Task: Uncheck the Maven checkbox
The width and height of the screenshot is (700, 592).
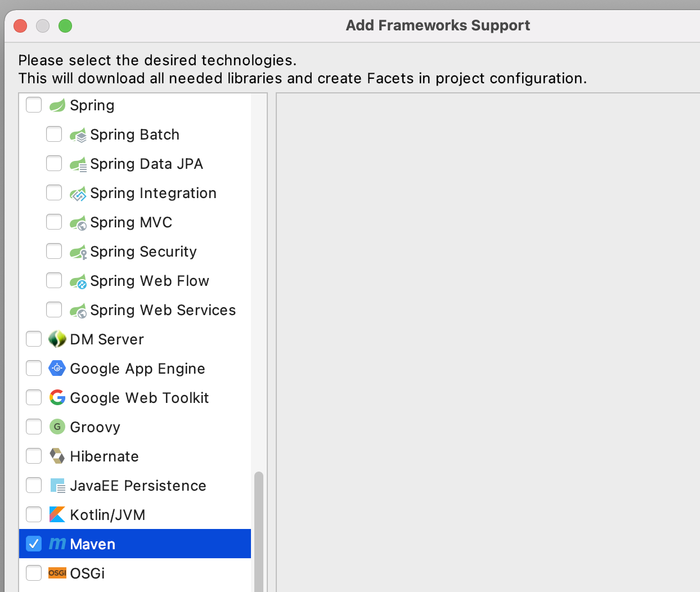Action: (x=34, y=544)
